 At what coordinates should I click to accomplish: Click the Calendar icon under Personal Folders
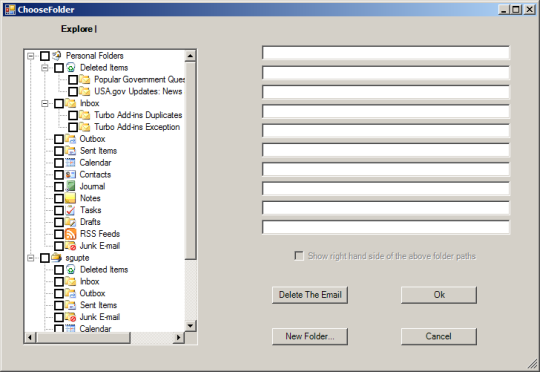point(71,163)
